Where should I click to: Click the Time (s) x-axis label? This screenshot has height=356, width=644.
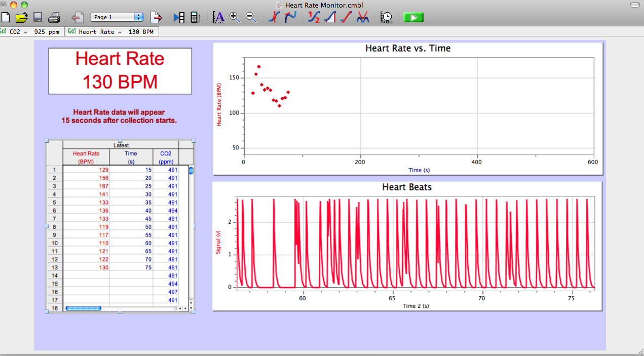(419, 170)
